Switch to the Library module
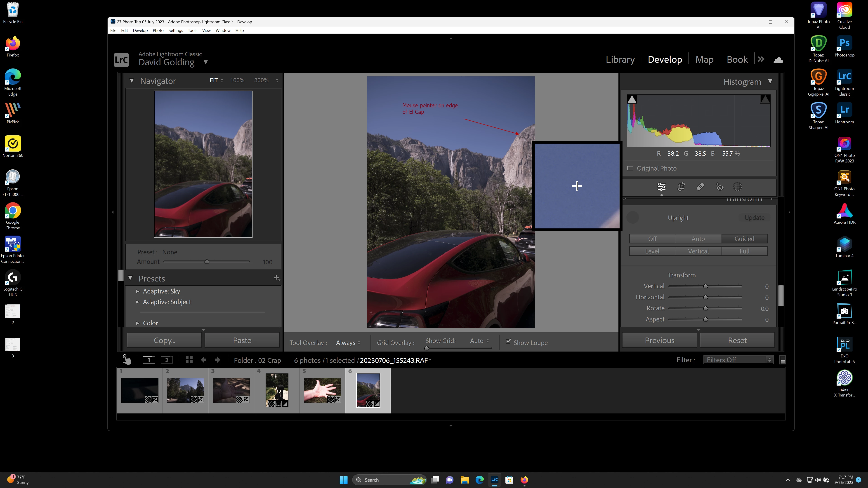The height and width of the screenshot is (488, 868). (x=620, y=60)
